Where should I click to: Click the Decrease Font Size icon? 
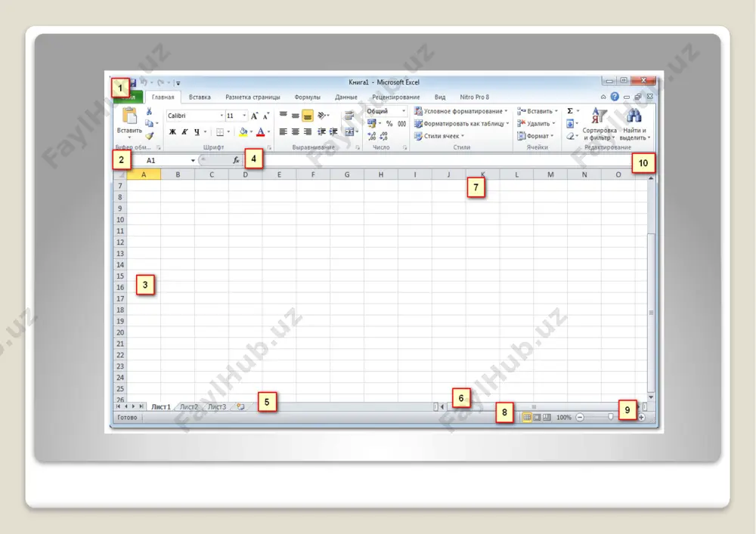265,116
